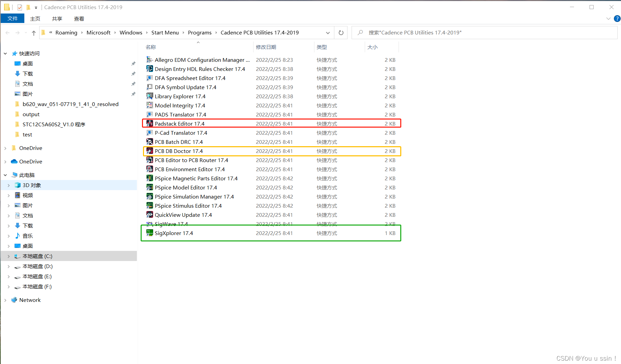Expand the cloud OneDrive node

(x=5, y=161)
